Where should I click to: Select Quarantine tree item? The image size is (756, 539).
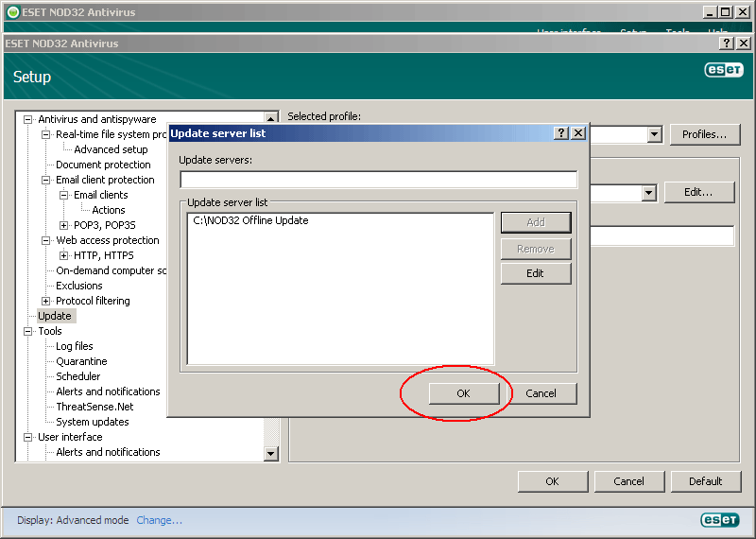[x=81, y=361]
